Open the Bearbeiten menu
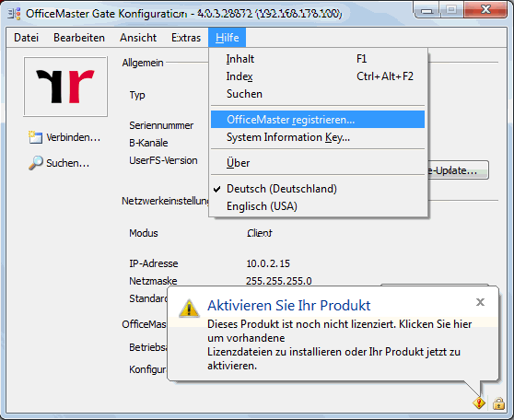 coord(79,38)
